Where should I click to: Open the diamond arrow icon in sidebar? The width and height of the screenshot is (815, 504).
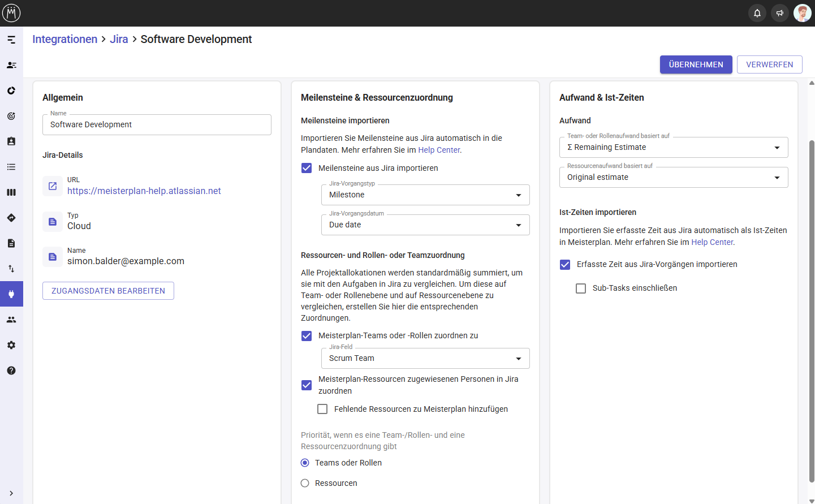pyautogui.click(x=11, y=218)
